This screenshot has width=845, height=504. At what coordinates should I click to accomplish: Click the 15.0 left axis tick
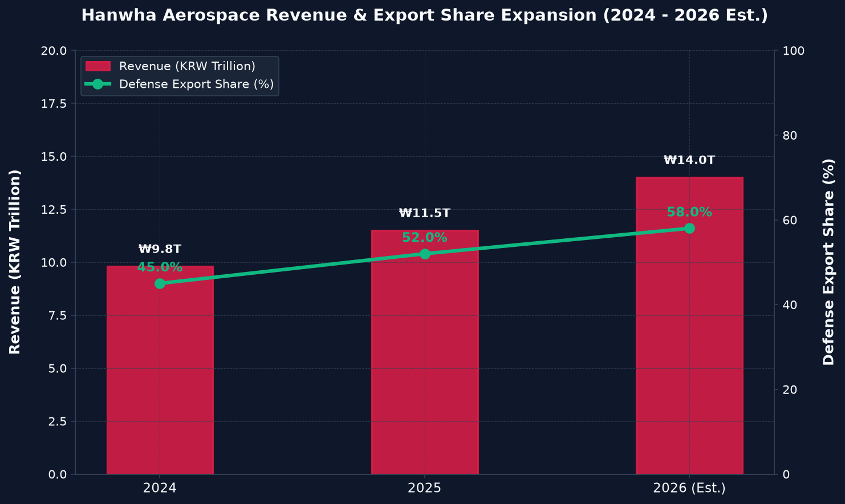pyautogui.click(x=54, y=157)
